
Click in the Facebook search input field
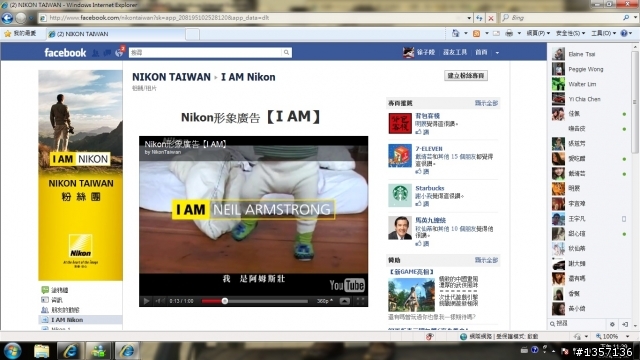pos(205,53)
